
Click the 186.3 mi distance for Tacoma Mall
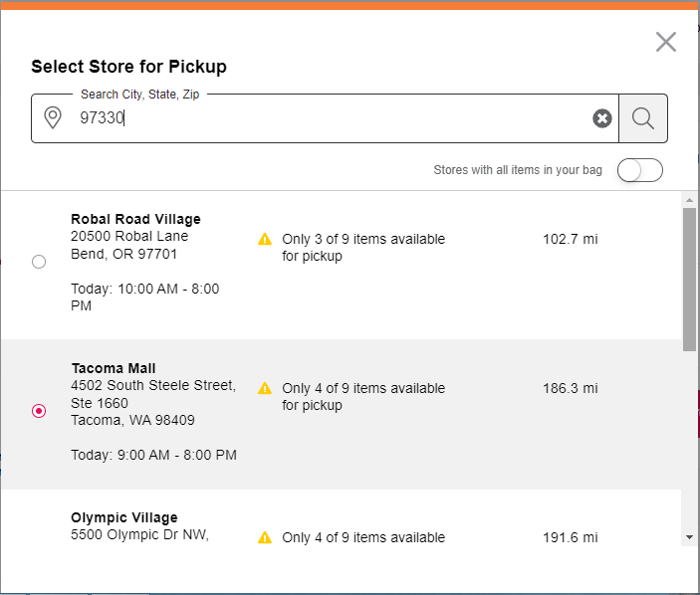click(571, 388)
